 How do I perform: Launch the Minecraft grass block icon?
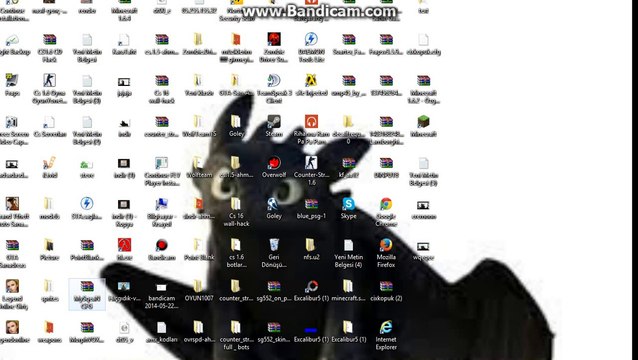point(424,126)
